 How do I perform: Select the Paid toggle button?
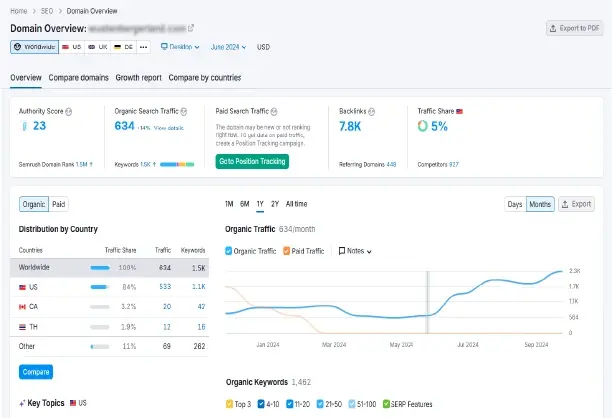pos(59,204)
